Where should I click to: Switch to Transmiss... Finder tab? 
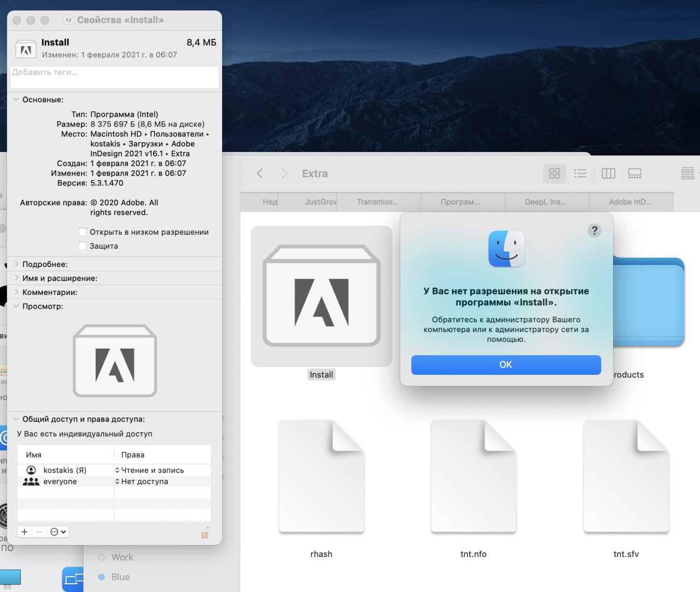(x=378, y=202)
